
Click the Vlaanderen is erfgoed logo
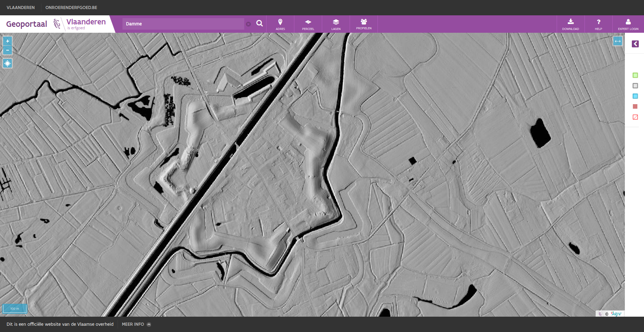(80, 24)
